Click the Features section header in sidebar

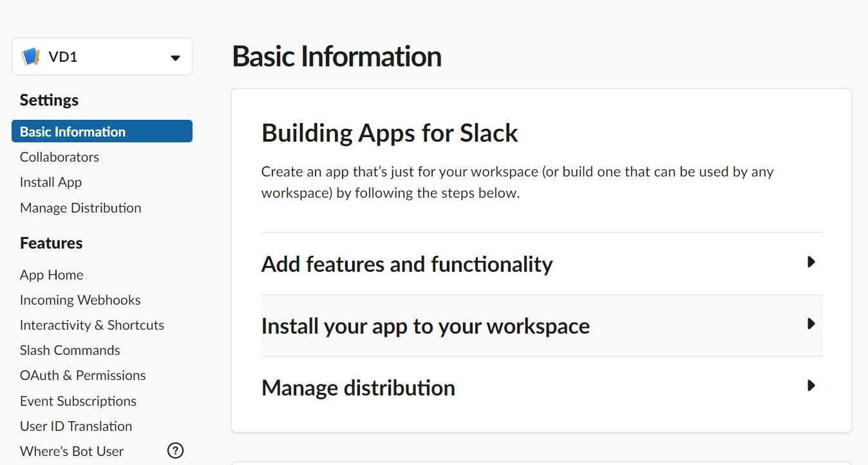[x=52, y=243]
